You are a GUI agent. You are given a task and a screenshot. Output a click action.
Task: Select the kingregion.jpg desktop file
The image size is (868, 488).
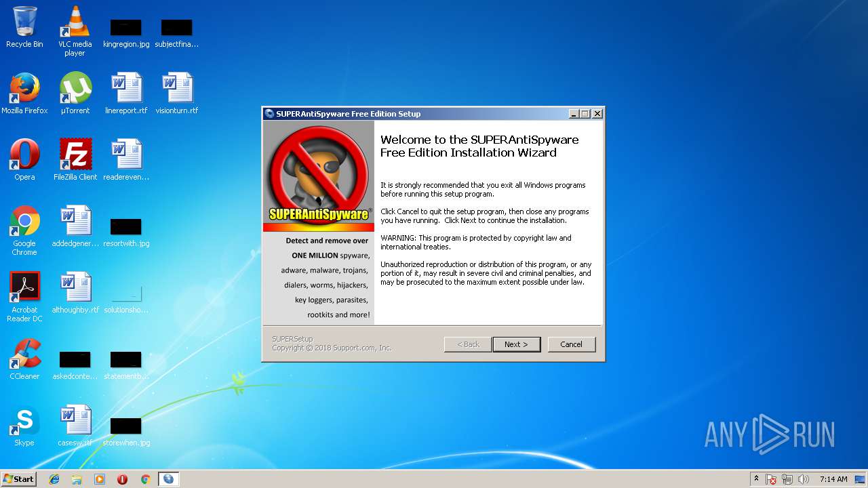pos(126,33)
